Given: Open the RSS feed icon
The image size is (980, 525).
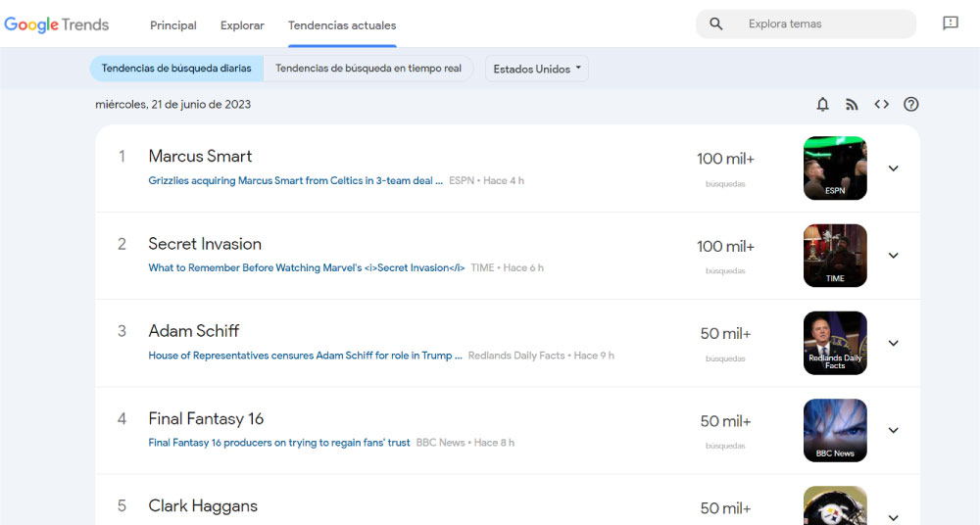Looking at the screenshot, I should (852, 105).
